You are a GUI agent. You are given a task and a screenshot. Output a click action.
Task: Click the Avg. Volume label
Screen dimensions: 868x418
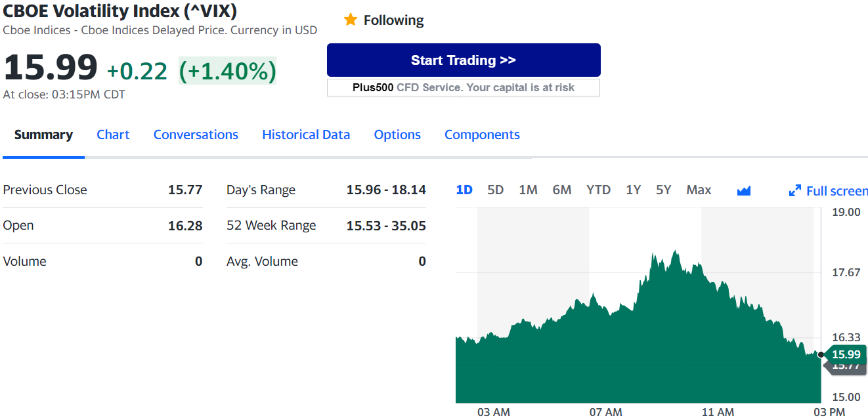tap(262, 261)
